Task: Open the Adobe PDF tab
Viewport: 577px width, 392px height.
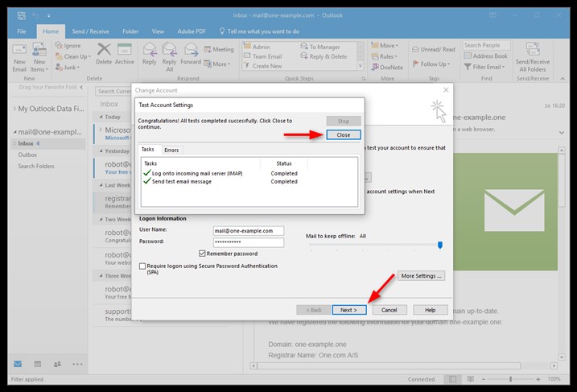Action: click(192, 31)
